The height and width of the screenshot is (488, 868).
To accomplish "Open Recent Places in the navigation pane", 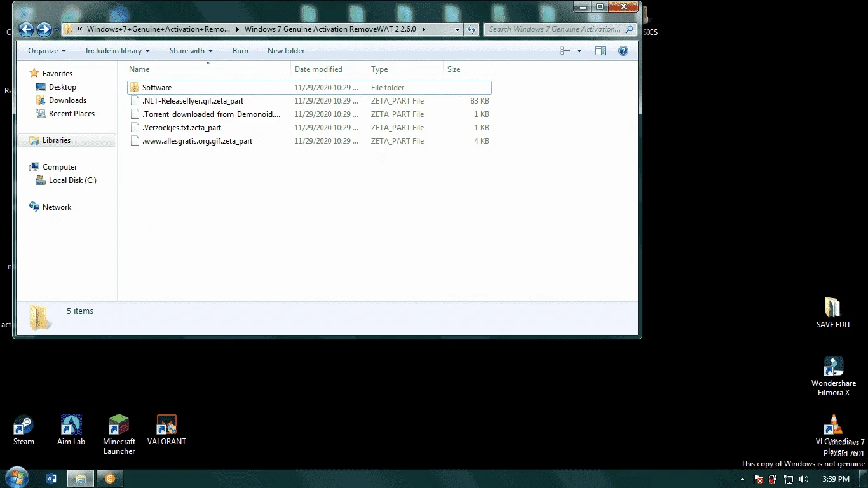I will tap(71, 114).
